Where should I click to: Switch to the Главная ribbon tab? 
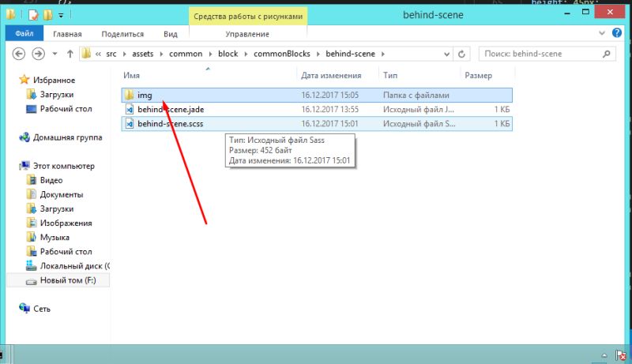pyautogui.click(x=67, y=34)
